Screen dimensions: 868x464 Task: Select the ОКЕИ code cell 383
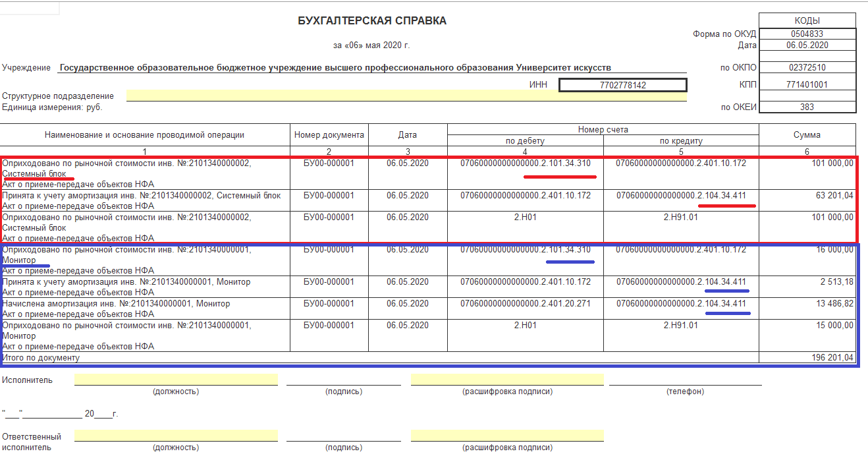point(807,107)
